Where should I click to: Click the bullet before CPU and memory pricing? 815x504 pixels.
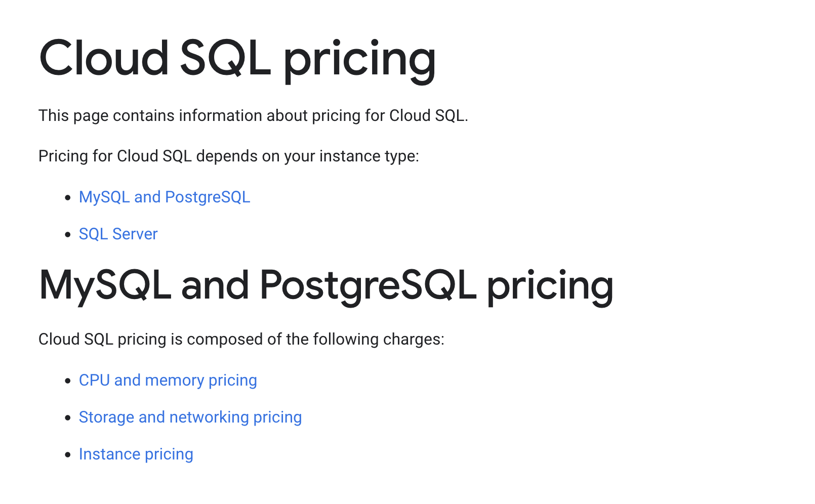[x=68, y=381]
